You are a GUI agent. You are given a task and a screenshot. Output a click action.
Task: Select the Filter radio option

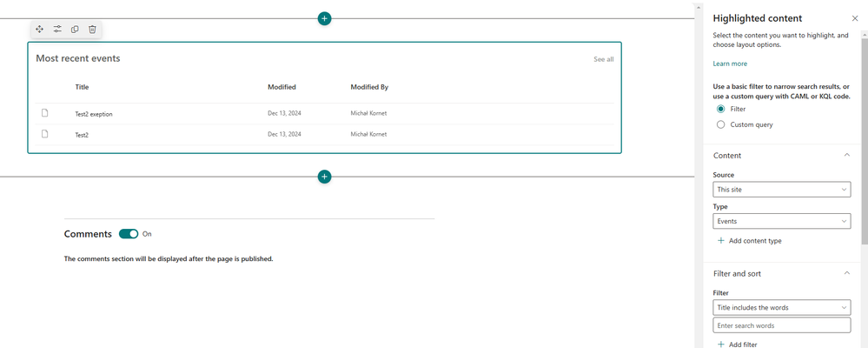721,109
